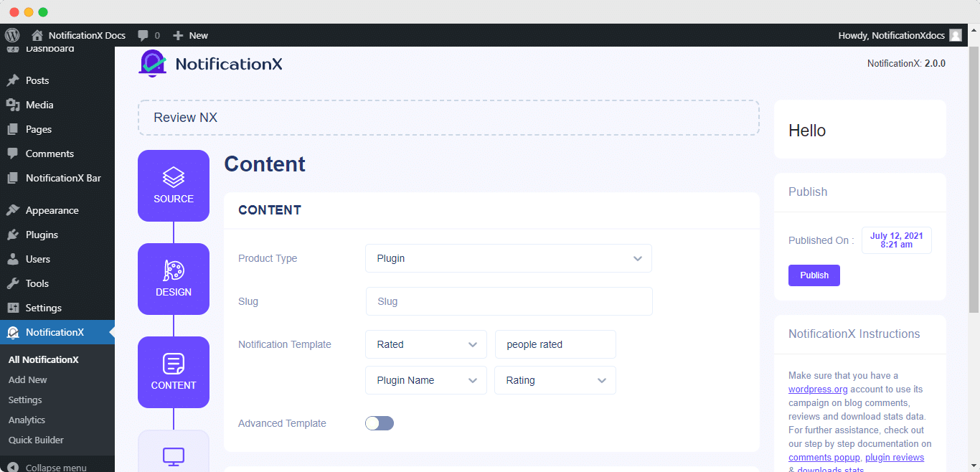Click the published date July 12, 2021 box

897,240
